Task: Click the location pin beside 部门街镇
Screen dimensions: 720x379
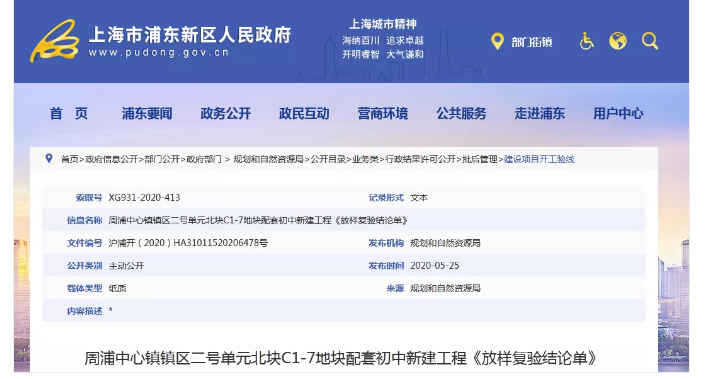Action: point(497,42)
